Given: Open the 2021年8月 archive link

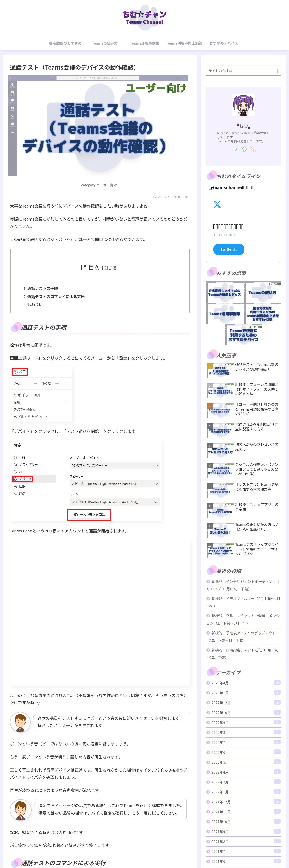Looking at the screenshot, I should (244, 841).
